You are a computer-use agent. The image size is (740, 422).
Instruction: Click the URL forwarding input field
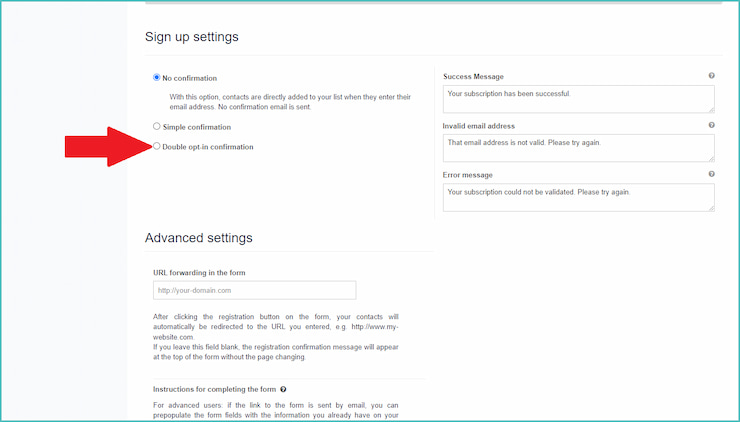click(x=254, y=290)
